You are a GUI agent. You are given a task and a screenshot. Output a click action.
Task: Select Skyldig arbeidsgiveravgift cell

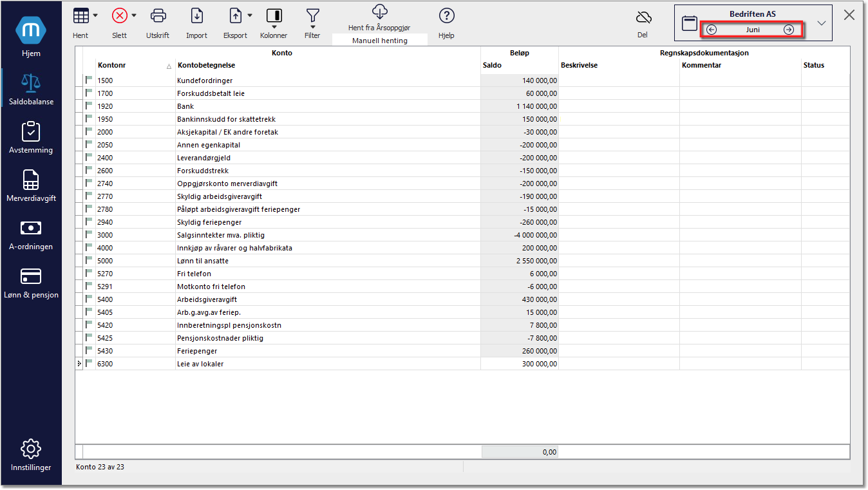click(328, 196)
